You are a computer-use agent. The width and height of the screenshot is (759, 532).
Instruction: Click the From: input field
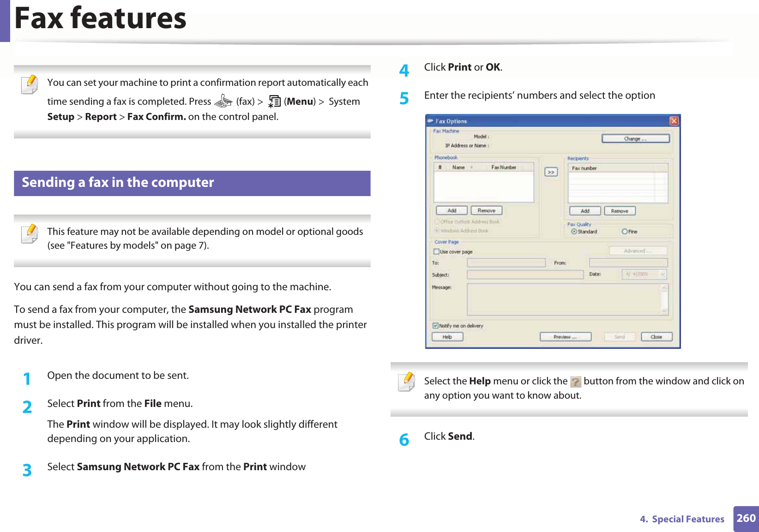[x=628, y=263]
